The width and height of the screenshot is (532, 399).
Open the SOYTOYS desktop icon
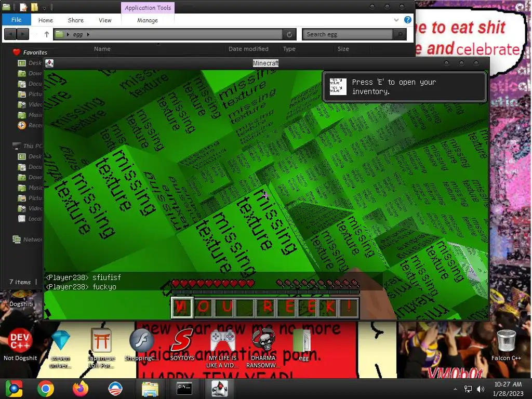[x=182, y=345]
